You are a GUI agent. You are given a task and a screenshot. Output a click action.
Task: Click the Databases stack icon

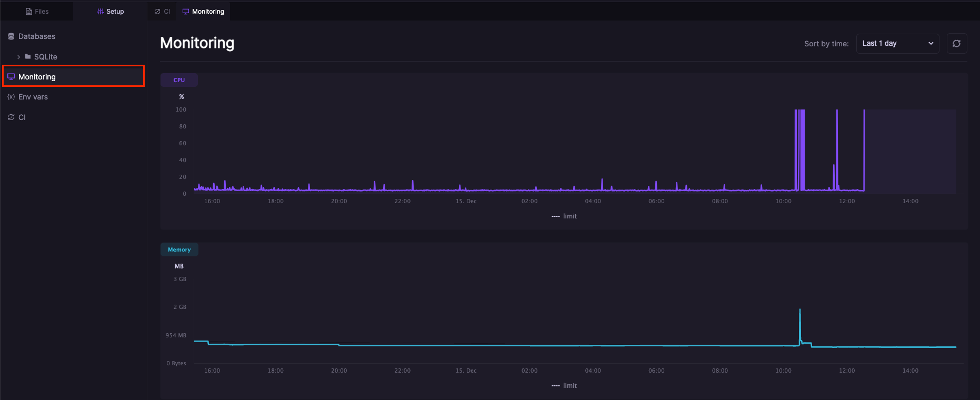pos(11,36)
